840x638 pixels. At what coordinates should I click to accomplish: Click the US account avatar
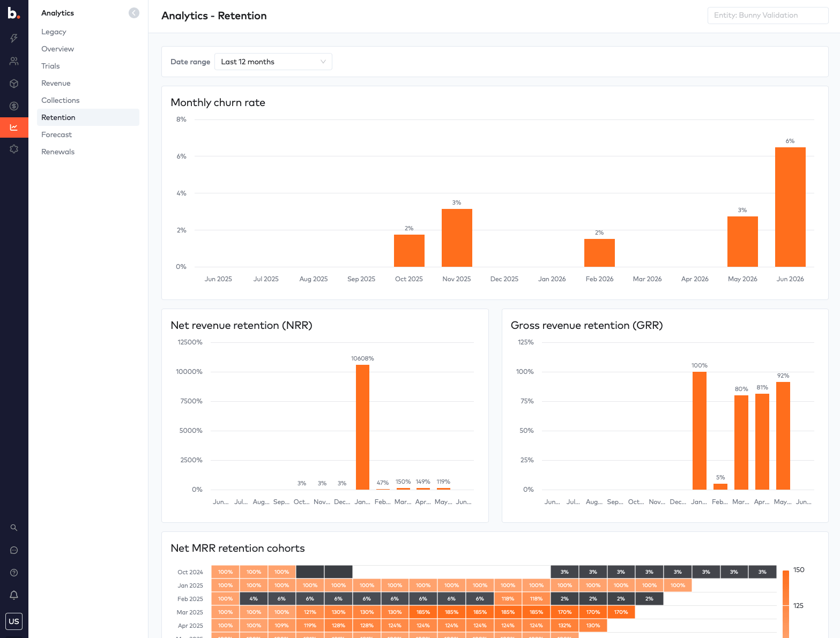tap(14, 621)
